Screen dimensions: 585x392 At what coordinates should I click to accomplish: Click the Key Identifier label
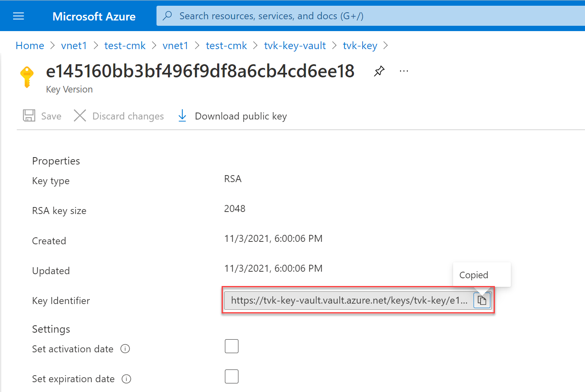(61, 301)
